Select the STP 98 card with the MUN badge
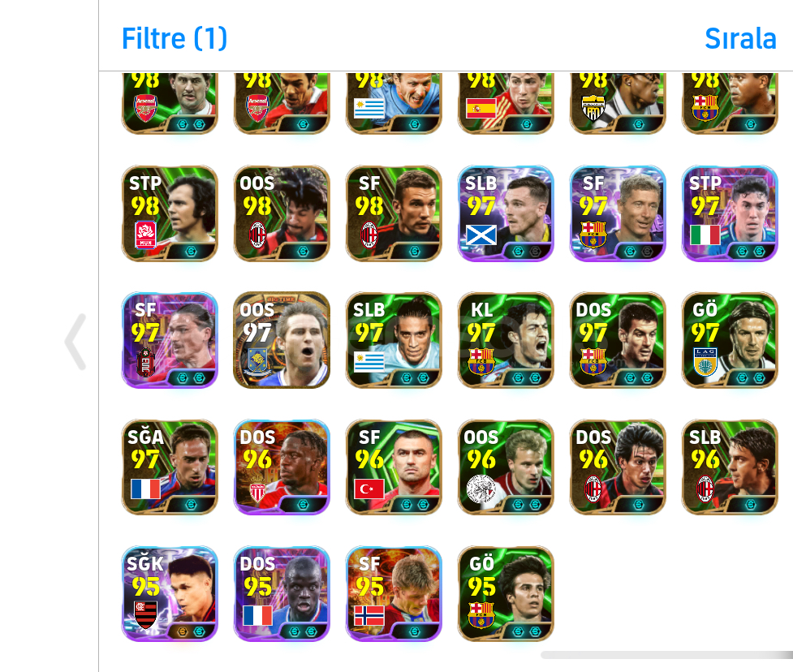The width and height of the screenshot is (793, 672). (170, 213)
